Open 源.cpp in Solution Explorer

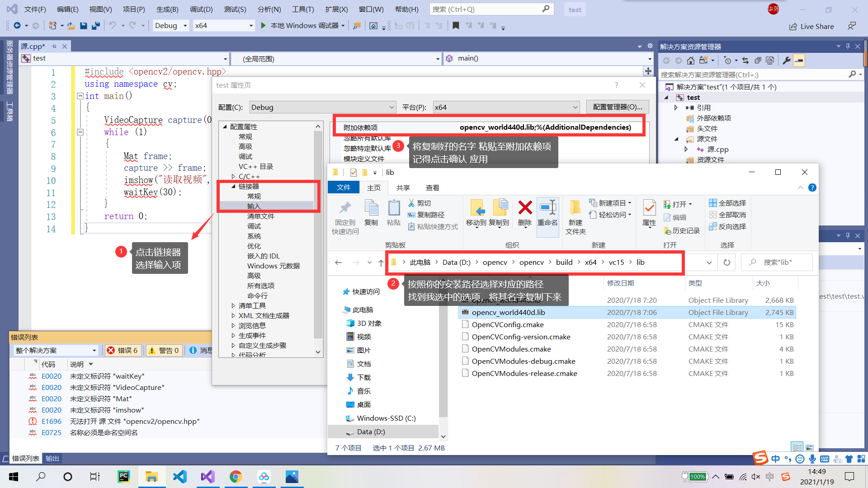click(x=717, y=150)
